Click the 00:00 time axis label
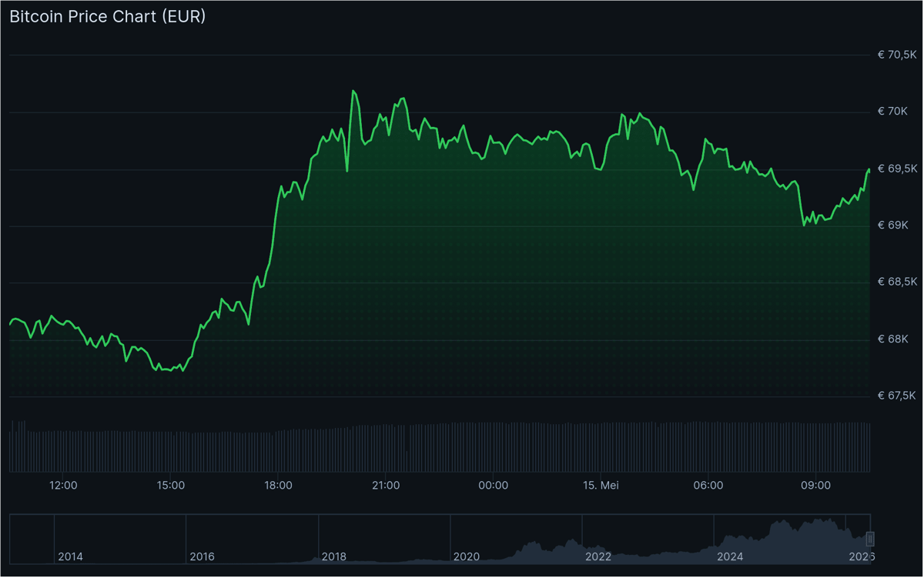This screenshot has width=924, height=578. [493, 486]
